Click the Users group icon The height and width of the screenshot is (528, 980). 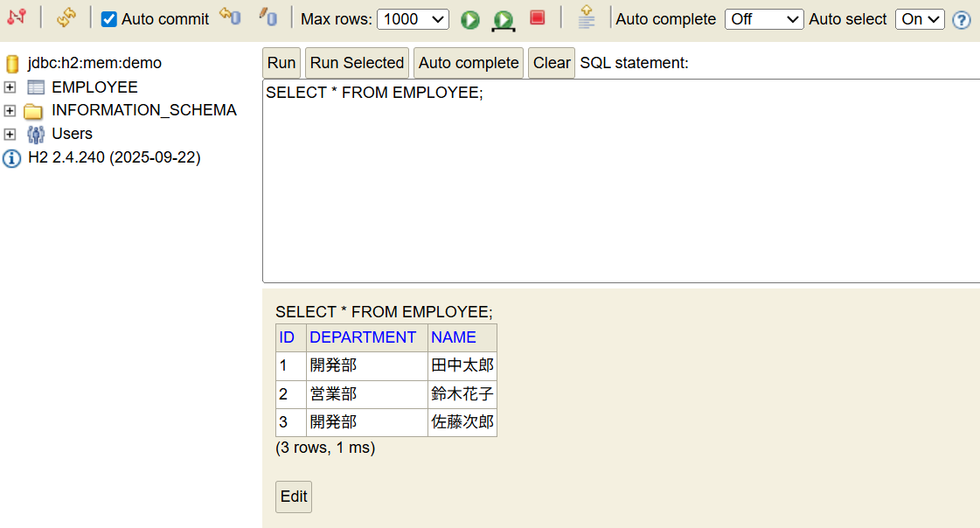coord(36,135)
